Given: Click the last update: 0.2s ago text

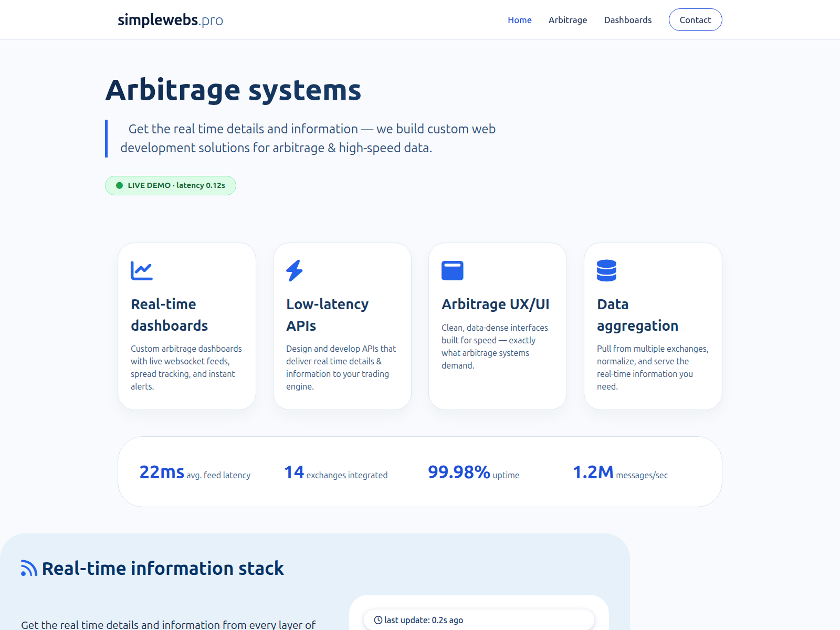Looking at the screenshot, I should click(x=424, y=620).
